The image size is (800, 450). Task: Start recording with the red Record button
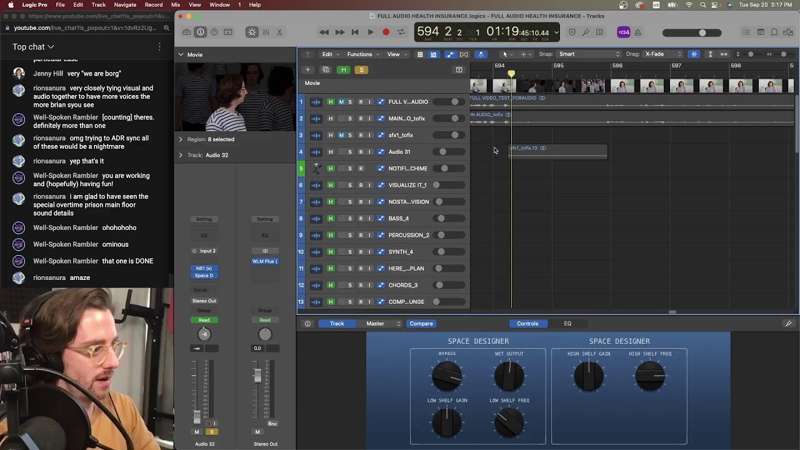[x=386, y=32]
